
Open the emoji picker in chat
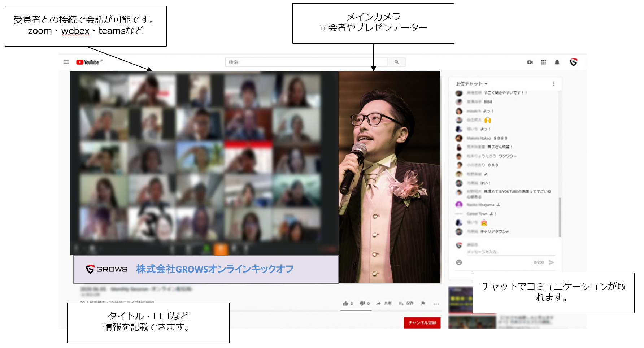tap(459, 262)
